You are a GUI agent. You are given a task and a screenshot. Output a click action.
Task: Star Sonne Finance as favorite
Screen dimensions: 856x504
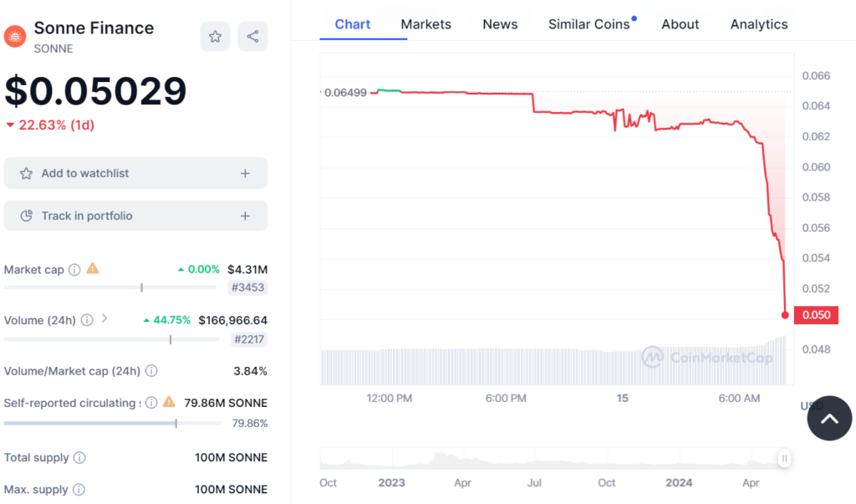pyautogui.click(x=215, y=37)
